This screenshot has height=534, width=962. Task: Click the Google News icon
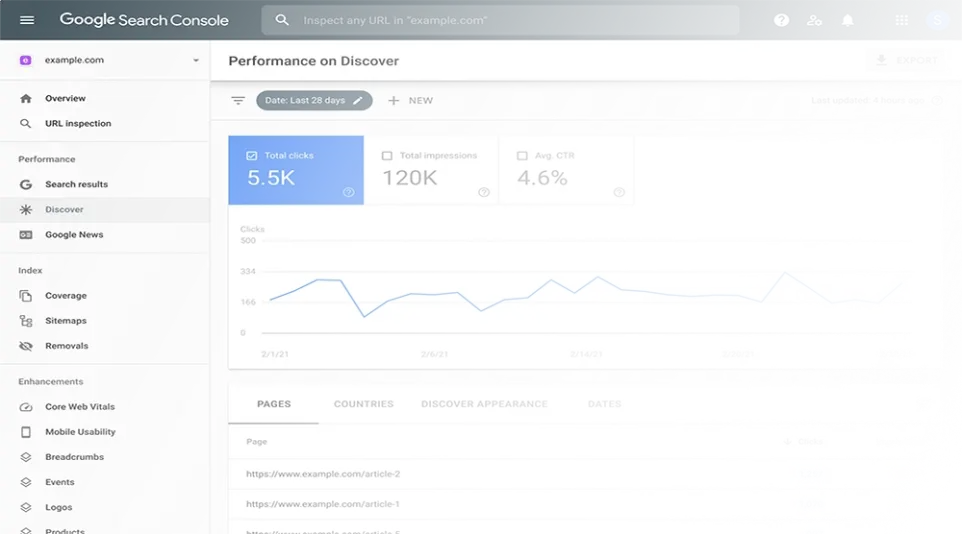coord(26,234)
